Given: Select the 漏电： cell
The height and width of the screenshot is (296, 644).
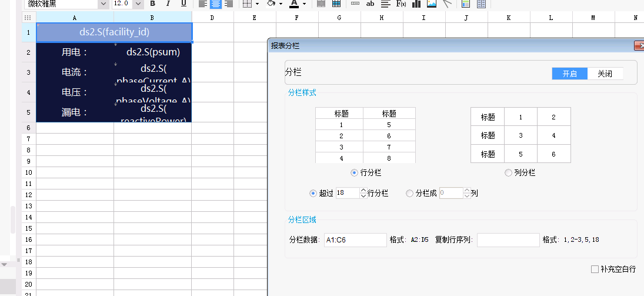Looking at the screenshot, I should 75,112.
